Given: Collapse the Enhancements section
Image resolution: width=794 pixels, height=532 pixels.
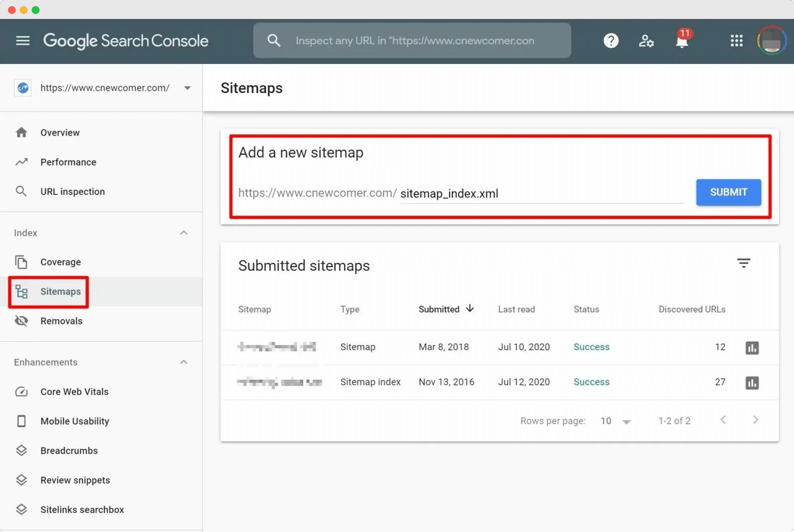Looking at the screenshot, I should click(x=184, y=362).
